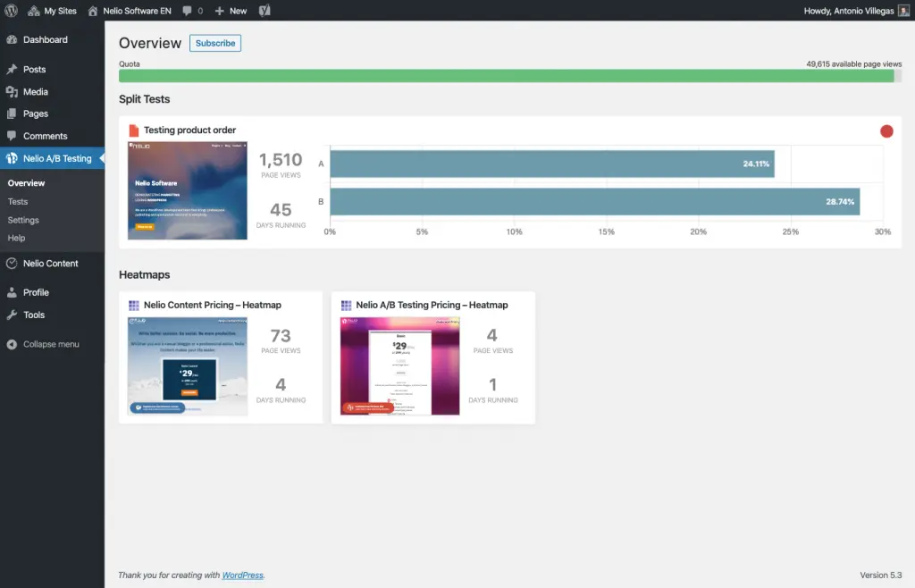This screenshot has height=588, width=915.
Task: Click the Dashboard gauge icon
Action: [x=12, y=39]
